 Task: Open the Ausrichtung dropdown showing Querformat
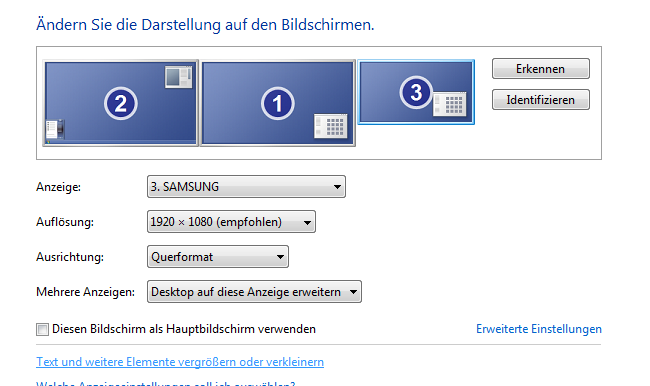218,257
